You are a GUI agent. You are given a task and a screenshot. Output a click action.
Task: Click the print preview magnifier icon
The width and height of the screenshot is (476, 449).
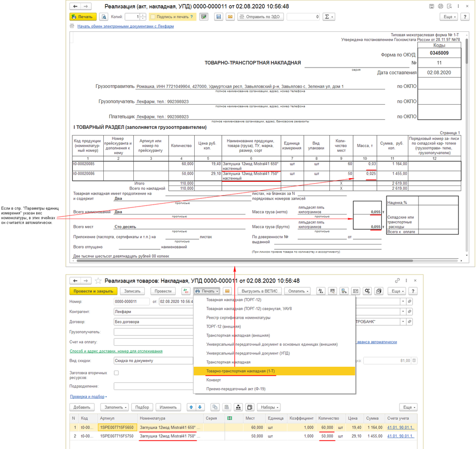(x=103, y=17)
